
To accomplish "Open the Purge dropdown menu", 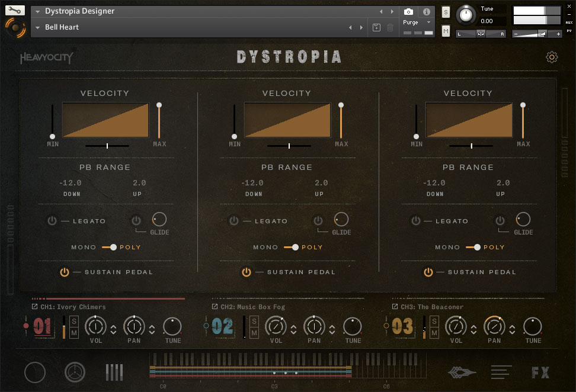I will click(x=417, y=23).
